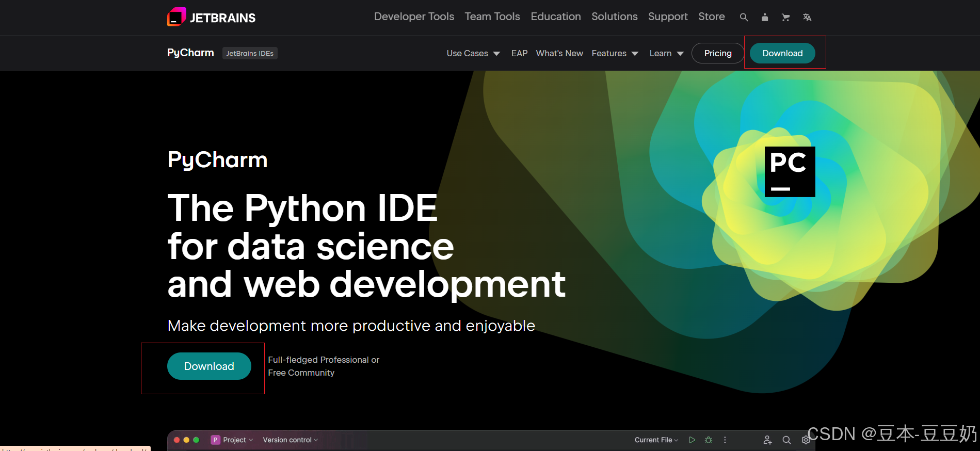Open the three-dot more actions in IDE preview
Screen dimensions: 980x451
725,440
